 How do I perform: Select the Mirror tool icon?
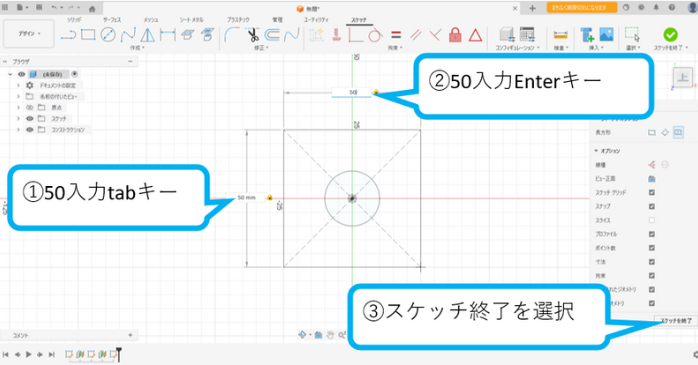148,34
